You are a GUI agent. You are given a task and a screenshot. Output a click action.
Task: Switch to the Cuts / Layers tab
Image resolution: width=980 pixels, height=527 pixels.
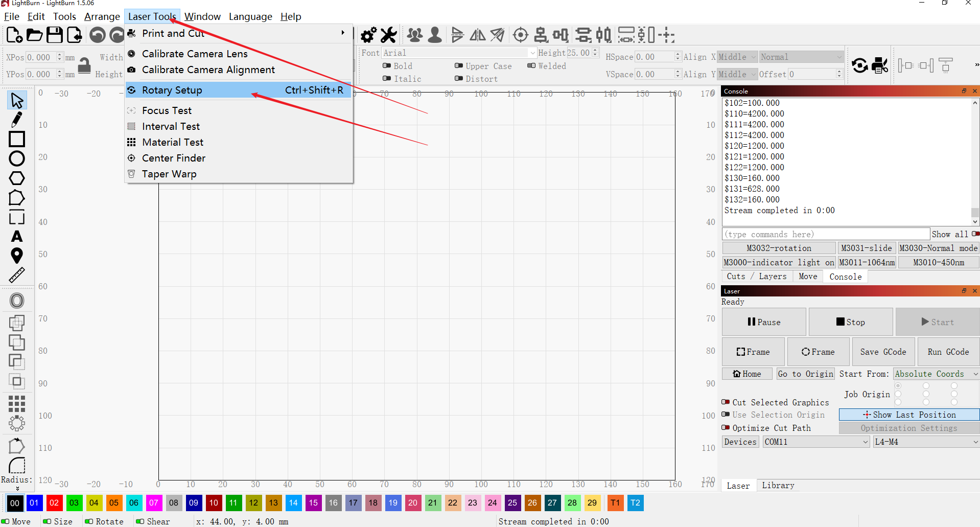click(756, 277)
